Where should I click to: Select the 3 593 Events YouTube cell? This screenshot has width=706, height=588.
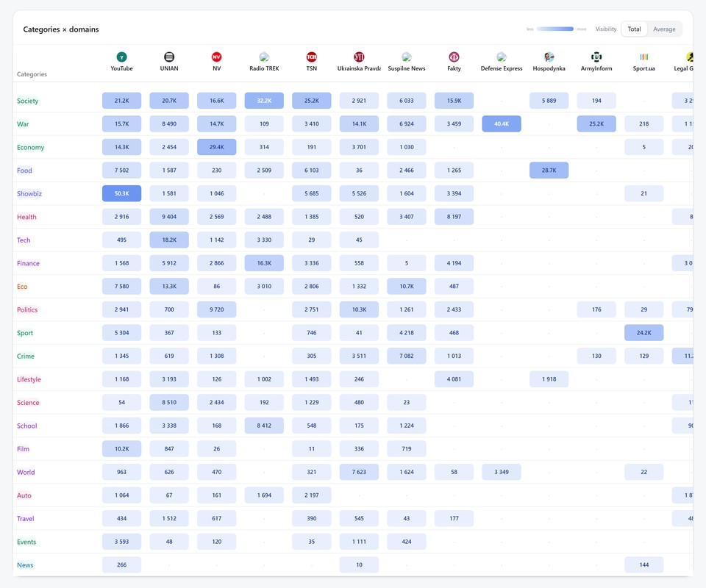coord(121,542)
